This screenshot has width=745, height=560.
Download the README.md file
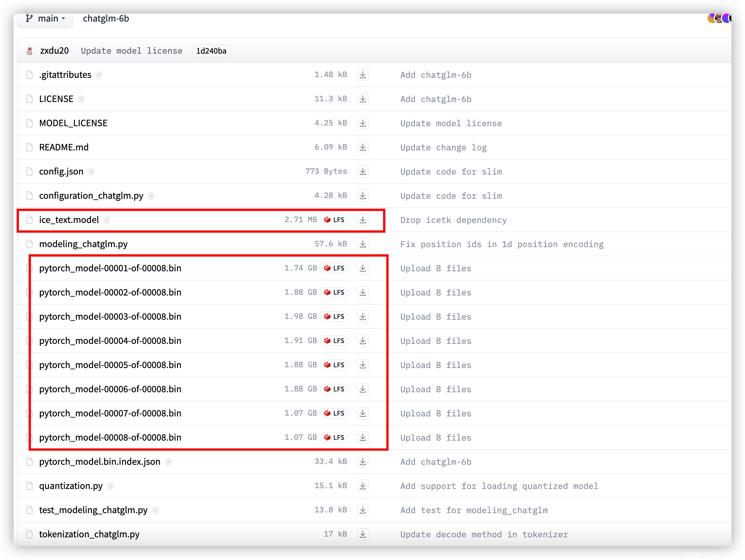tap(363, 147)
